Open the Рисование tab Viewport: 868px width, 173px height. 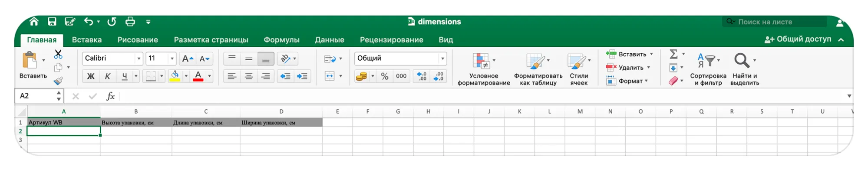pos(138,40)
